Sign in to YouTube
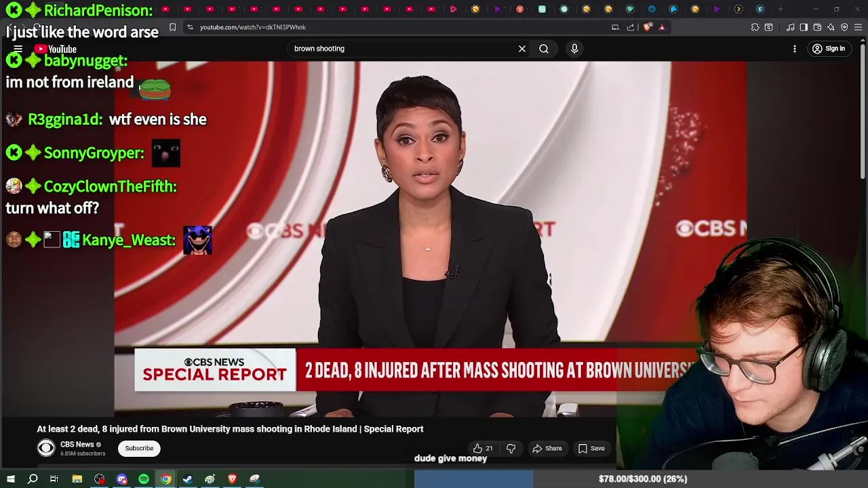 [829, 49]
